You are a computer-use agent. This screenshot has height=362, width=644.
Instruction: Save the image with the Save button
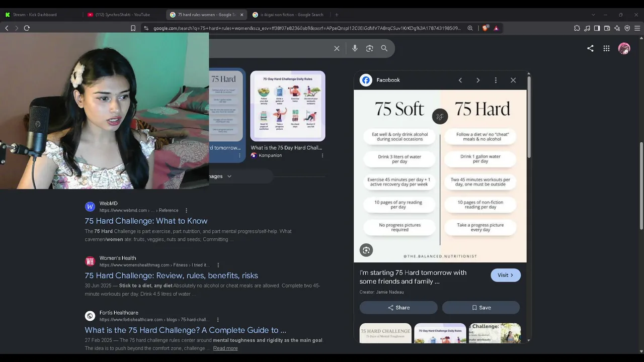click(x=481, y=308)
